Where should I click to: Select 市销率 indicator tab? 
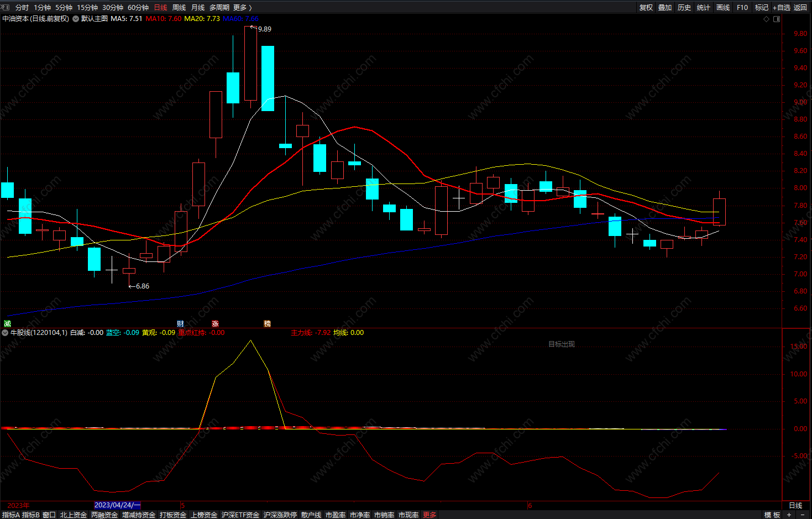384,515
